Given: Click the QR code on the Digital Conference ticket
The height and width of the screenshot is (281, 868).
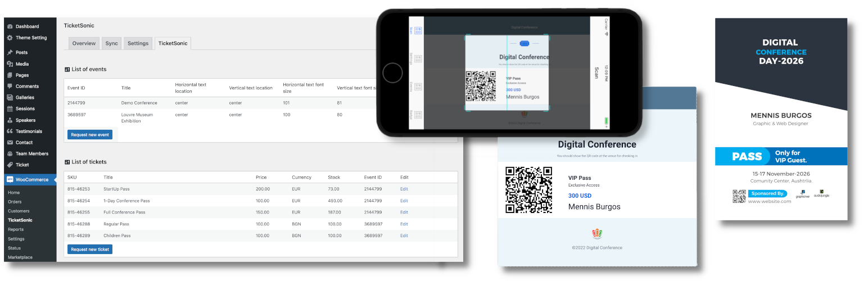Looking at the screenshot, I should click(528, 189).
